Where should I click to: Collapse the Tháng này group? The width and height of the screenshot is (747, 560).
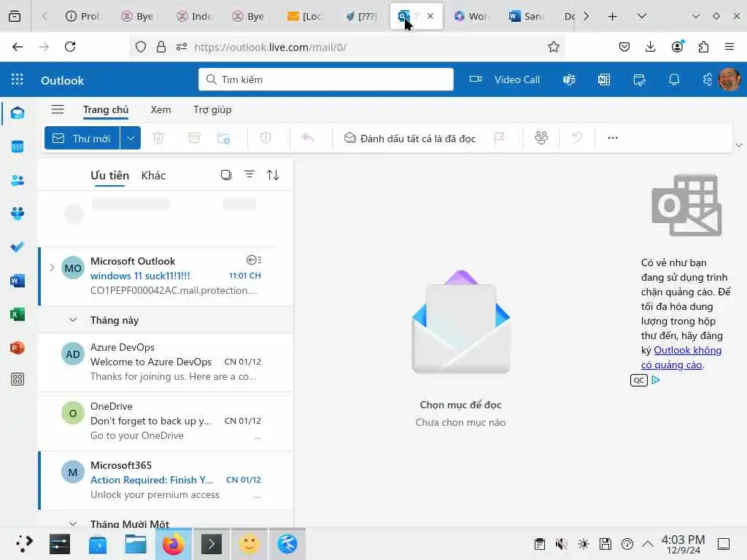[x=73, y=320]
